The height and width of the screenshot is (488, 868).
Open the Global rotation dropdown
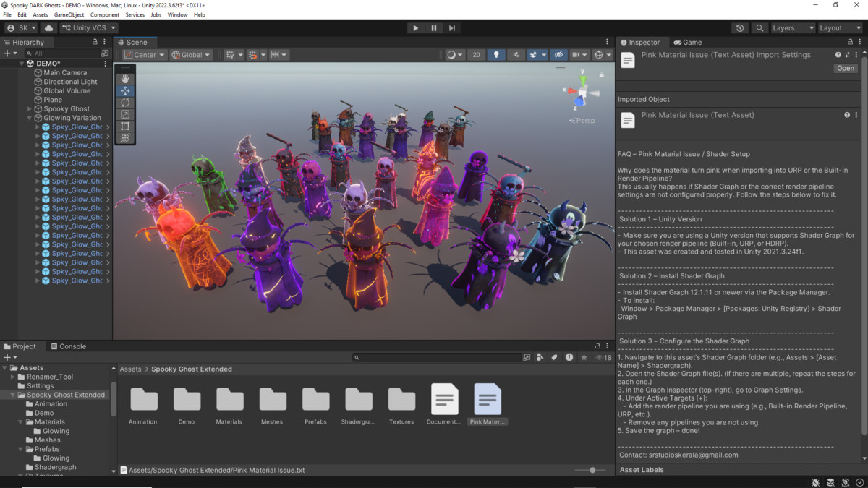(x=191, y=55)
